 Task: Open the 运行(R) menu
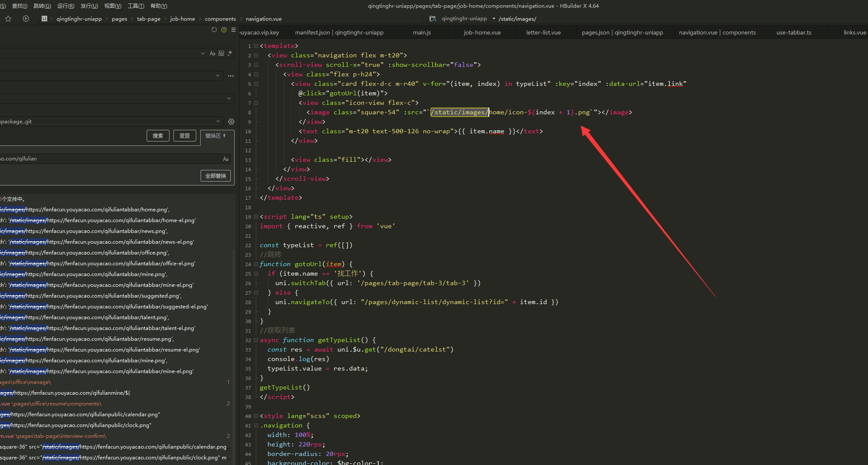[x=66, y=6]
